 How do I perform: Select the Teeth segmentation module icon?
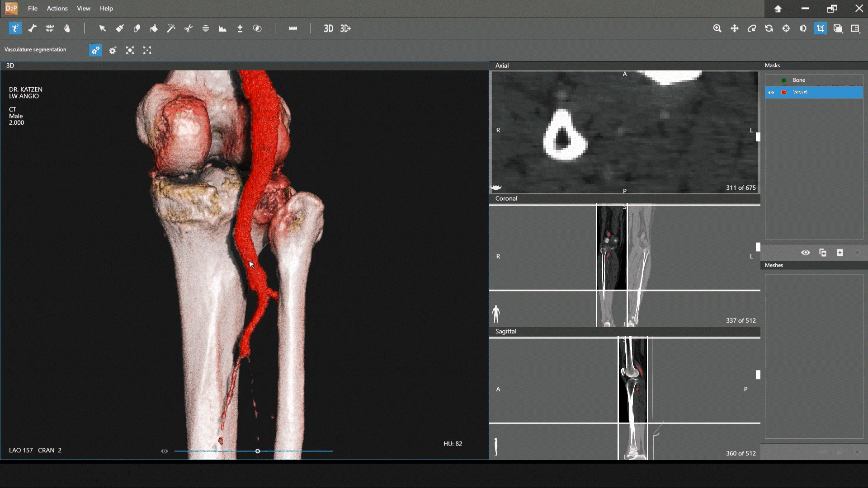click(x=50, y=28)
